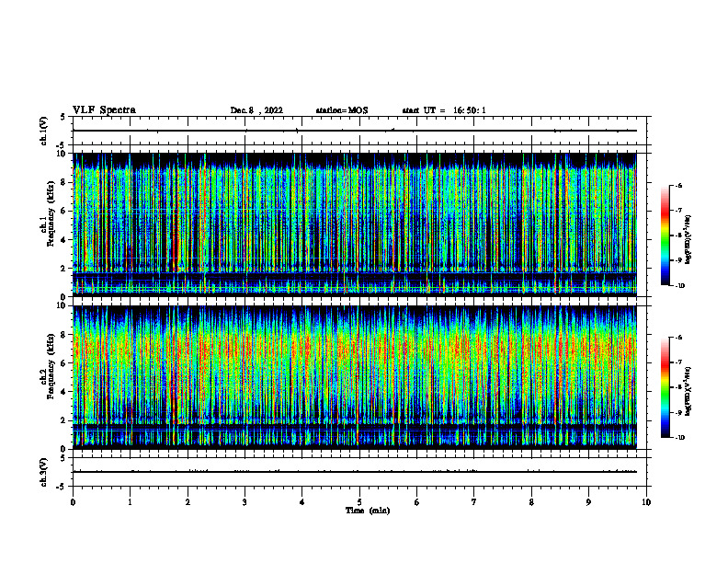Screen dimensions: 728x563
Task: Click time axis tick label "3"
Action: point(245,502)
